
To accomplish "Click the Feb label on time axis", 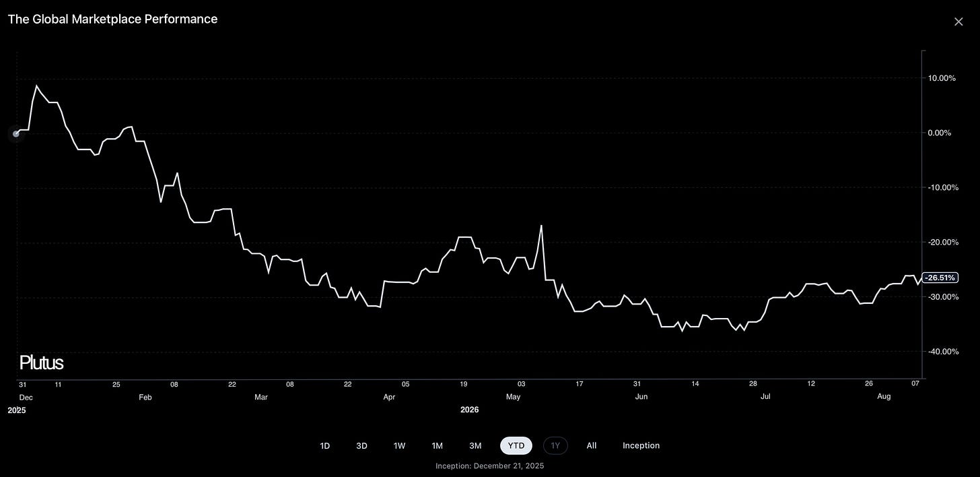I will [x=145, y=397].
